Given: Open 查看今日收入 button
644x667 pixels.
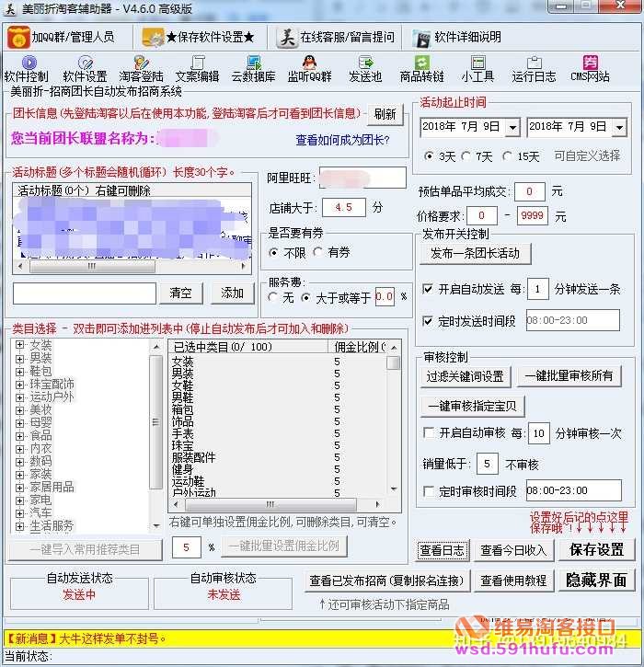Looking at the screenshot, I should tap(514, 550).
